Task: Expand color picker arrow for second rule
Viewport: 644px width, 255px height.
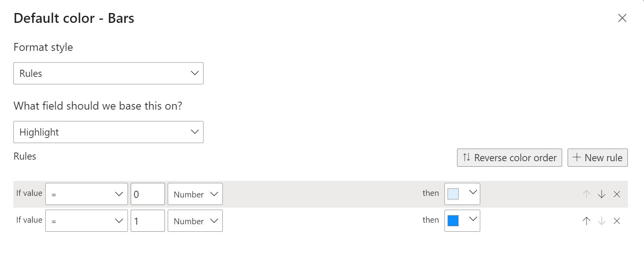Action: pyautogui.click(x=473, y=220)
